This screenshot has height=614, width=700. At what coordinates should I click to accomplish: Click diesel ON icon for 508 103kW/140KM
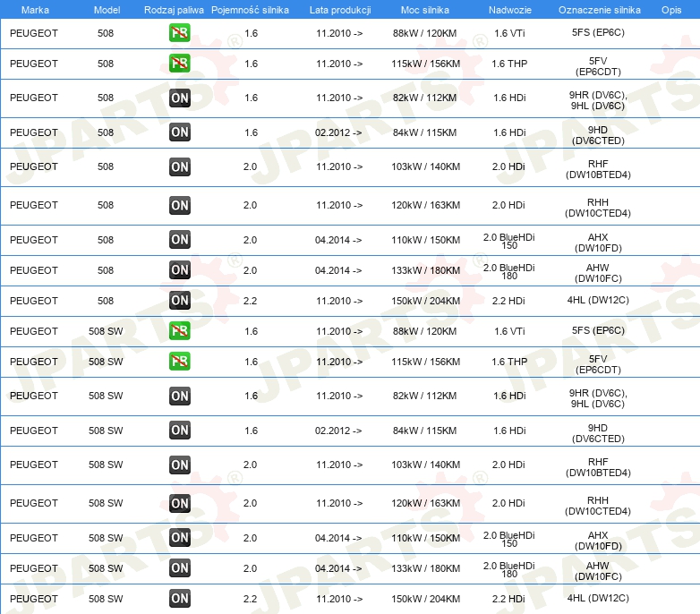pyautogui.click(x=179, y=166)
